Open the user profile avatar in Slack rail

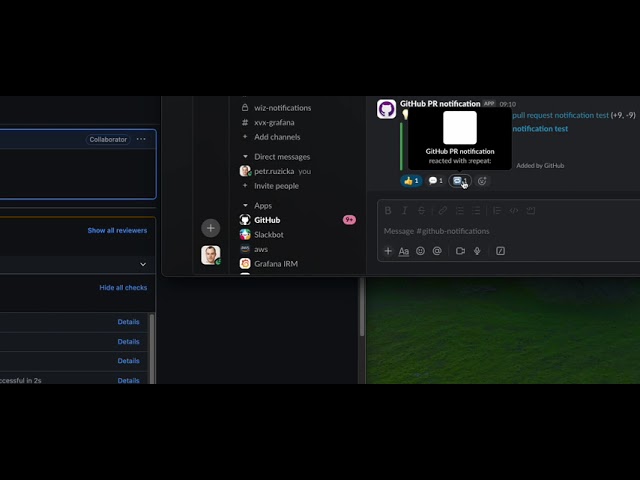[211, 255]
